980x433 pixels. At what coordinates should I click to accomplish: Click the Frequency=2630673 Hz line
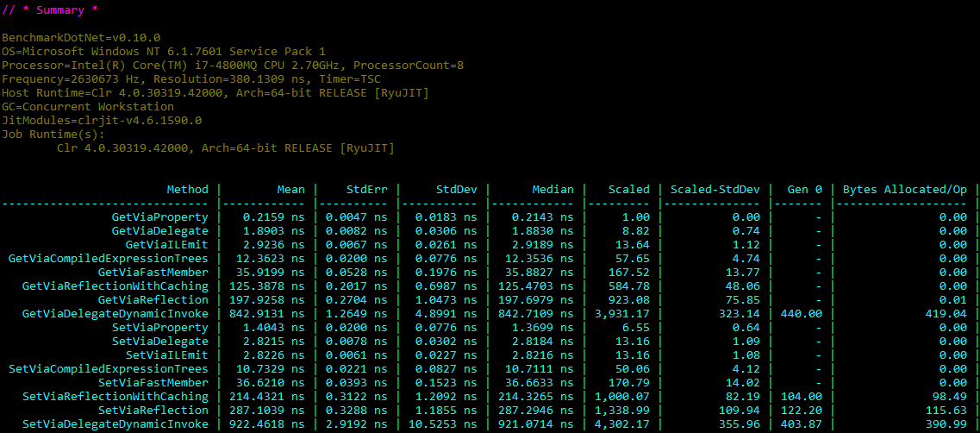click(x=191, y=78)
